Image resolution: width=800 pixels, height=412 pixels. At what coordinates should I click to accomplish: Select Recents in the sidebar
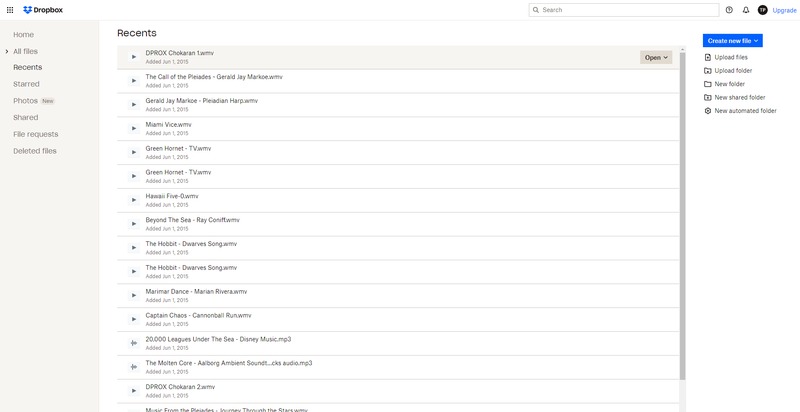[x=28, y=67]
